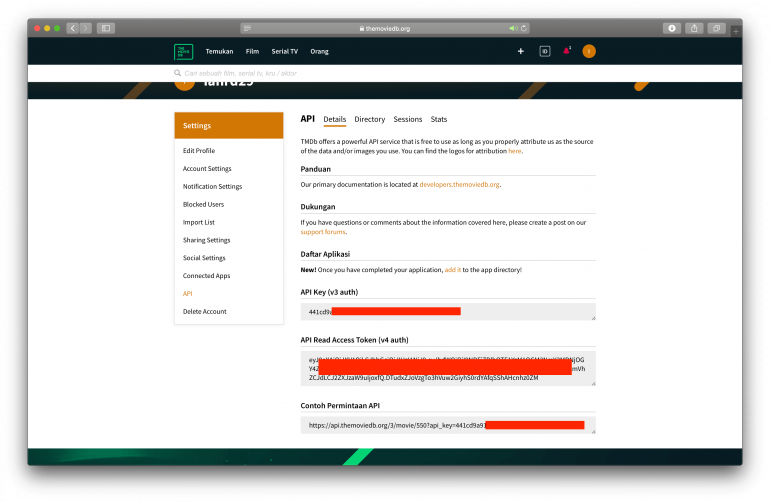This screenshot has height=502, width=770.
Task: Open a new tab with the plus button
Action: coord(736,31)
